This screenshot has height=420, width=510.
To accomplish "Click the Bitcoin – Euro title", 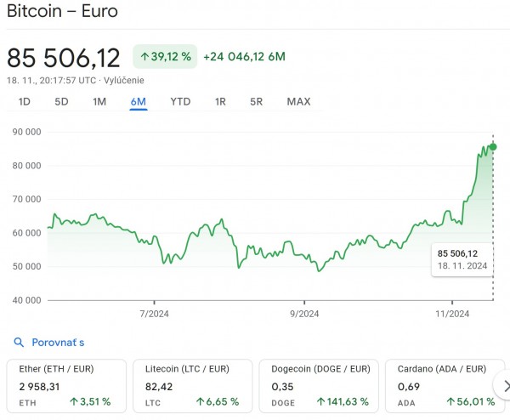I will [62, 12].
